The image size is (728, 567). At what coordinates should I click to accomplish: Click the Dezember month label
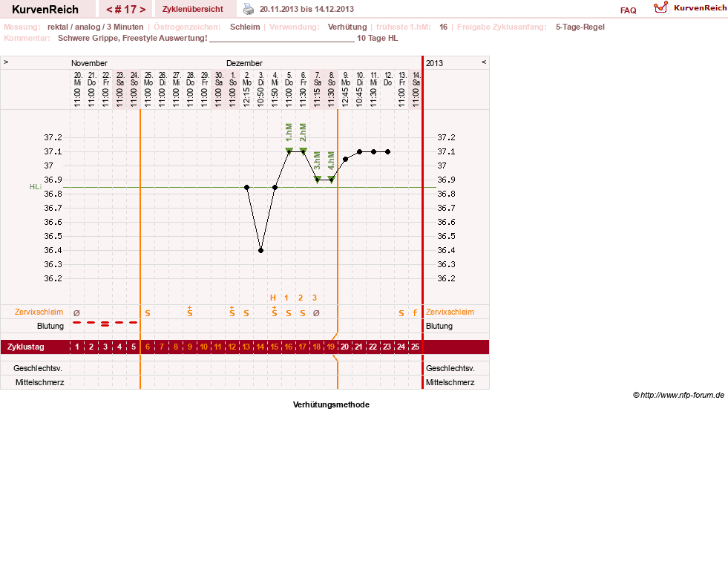[244, 63]
